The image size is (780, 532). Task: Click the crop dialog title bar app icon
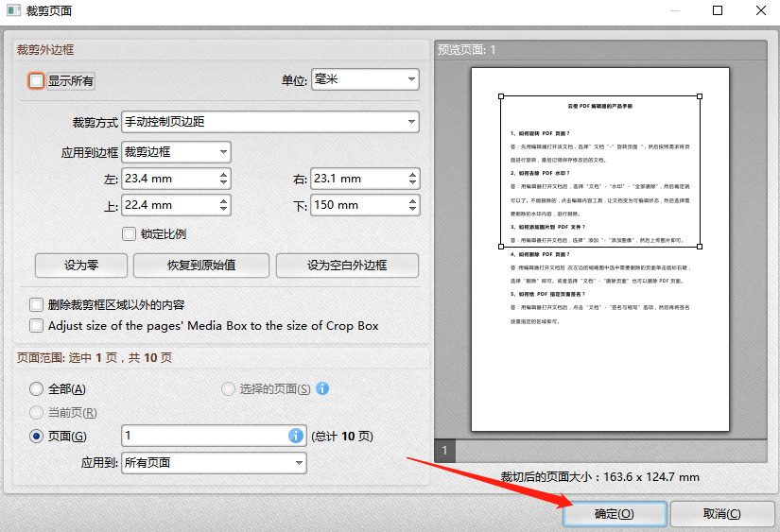[13, 10]
